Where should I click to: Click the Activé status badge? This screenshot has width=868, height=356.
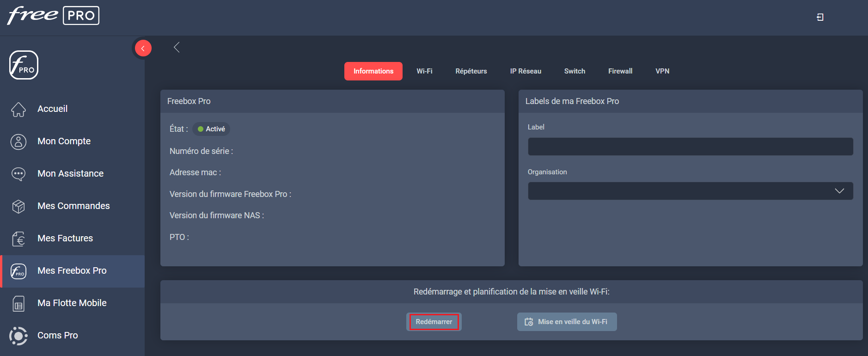pos(211,129)
